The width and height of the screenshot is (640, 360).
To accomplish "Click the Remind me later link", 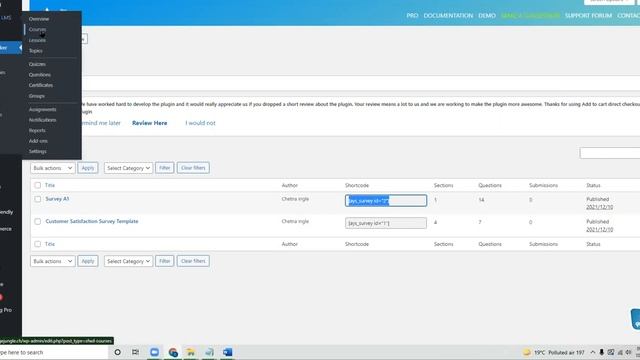I will coord(101,123).
